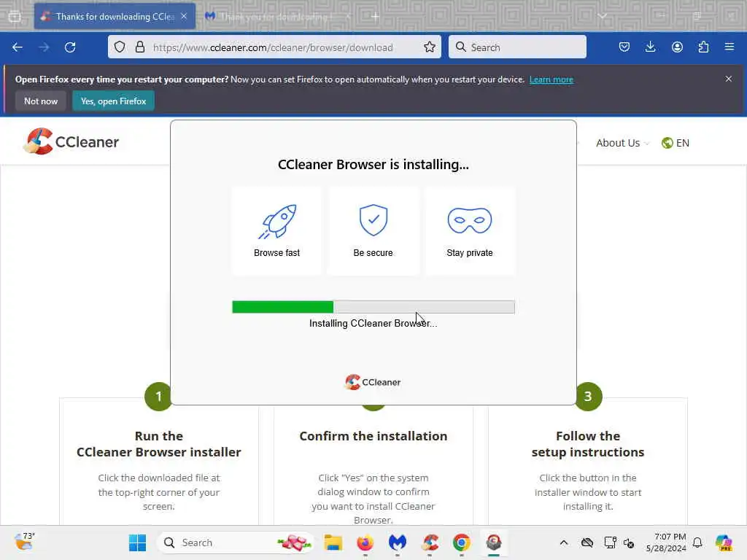Go back to the previous page
747x560 pixels.
[18, 47]
